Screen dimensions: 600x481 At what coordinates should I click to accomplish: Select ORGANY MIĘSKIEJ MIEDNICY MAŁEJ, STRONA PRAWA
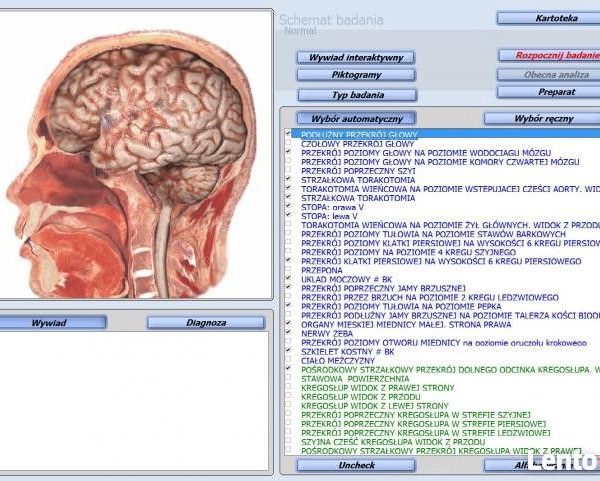tap(406, 325)
